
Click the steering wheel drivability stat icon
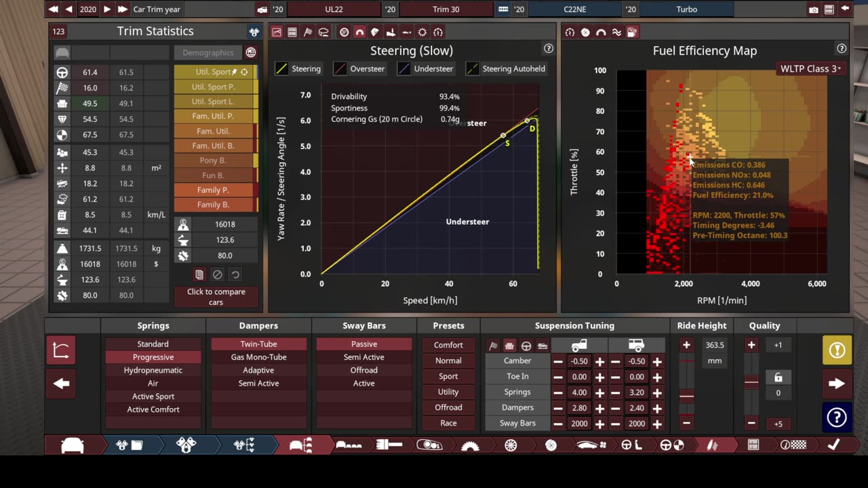(62, 72)
